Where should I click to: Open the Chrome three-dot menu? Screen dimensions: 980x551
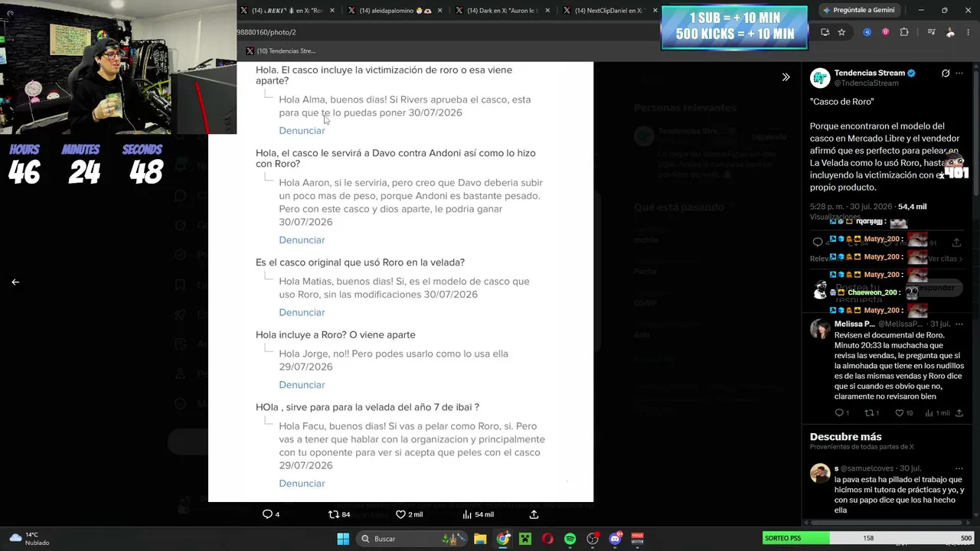[x=968, y=32]
